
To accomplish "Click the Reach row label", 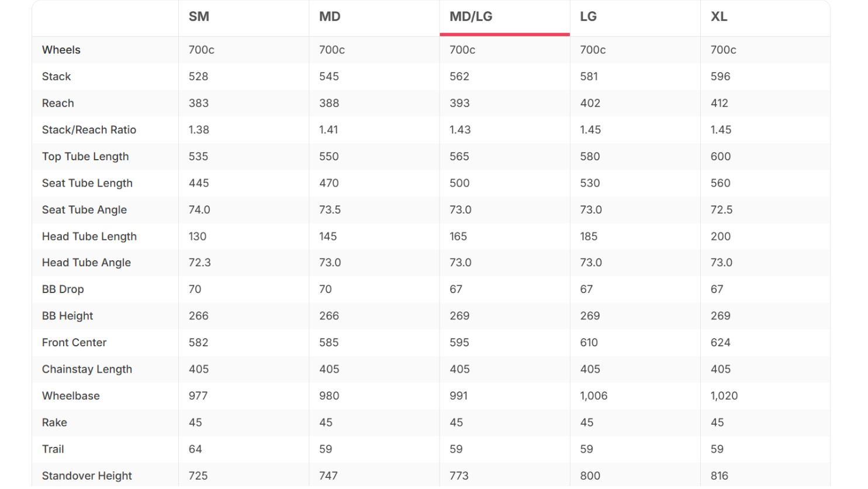I will coord(58,104).
